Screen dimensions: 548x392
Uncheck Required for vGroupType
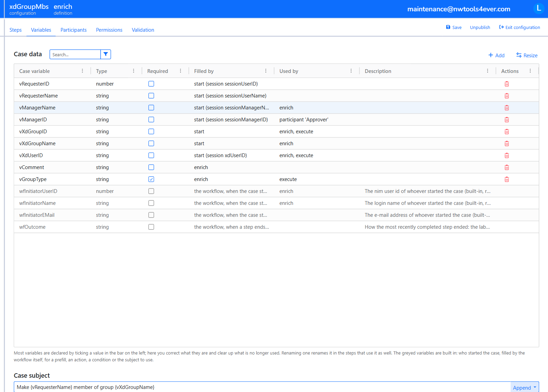(151, 179)
